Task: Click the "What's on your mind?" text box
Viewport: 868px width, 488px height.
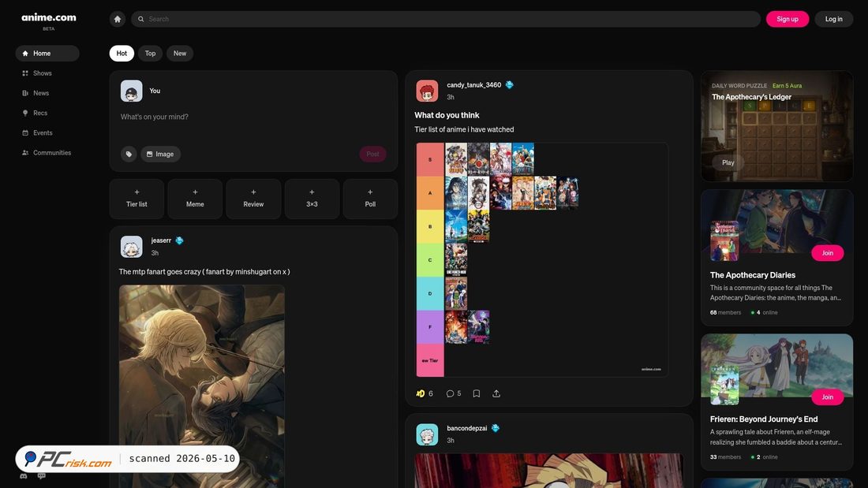Action: [253, 117]
